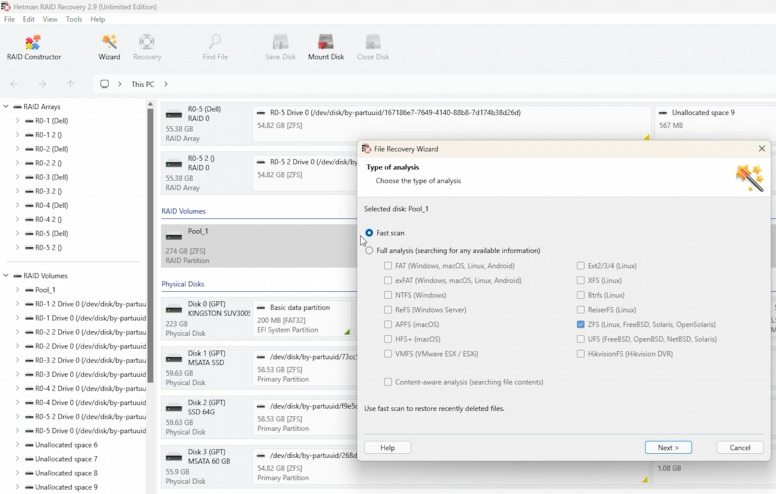Check the UFS (FreeBSD, OpenBSD) checkbox
The image size is (776, 494).
click(581, 339)
